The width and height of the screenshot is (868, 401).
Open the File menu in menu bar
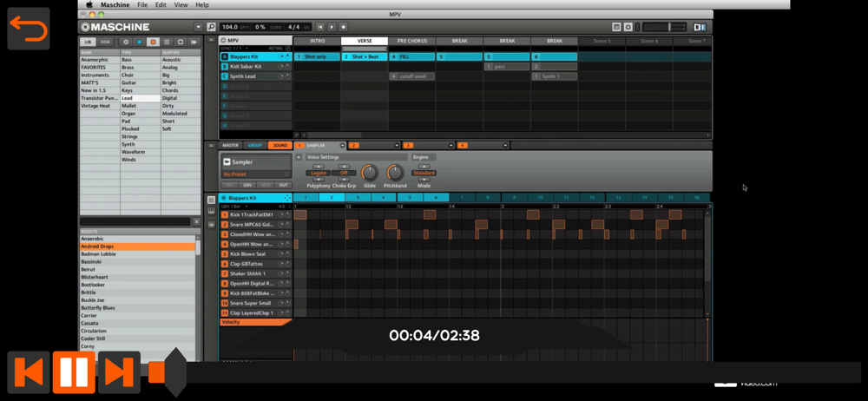[x=142, y=4]
